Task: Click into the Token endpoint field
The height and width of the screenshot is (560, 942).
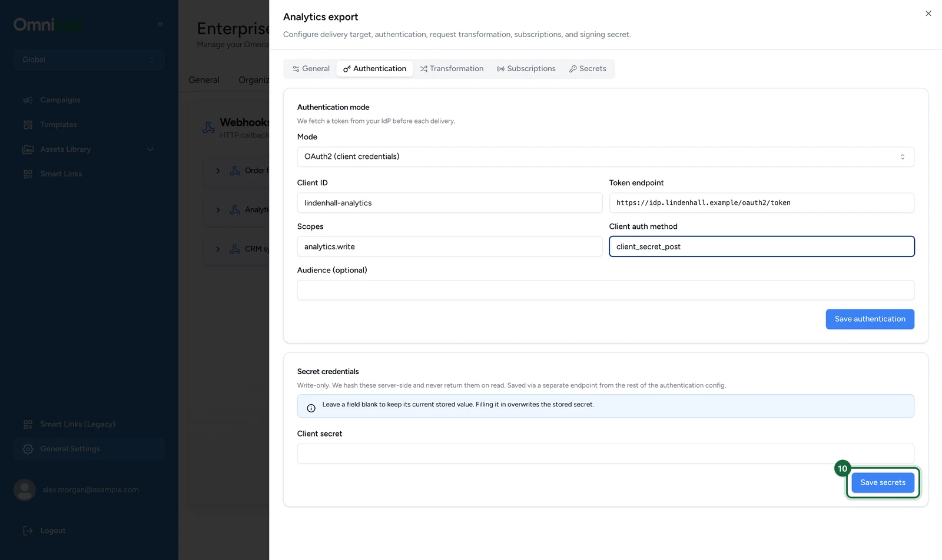Action: (761, 203)
